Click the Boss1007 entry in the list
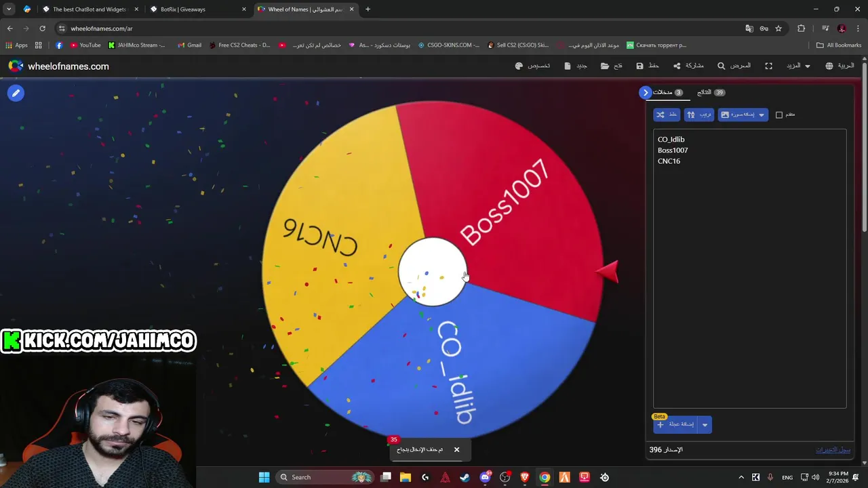Screen dimensions: 868x488 click(673, 150)
